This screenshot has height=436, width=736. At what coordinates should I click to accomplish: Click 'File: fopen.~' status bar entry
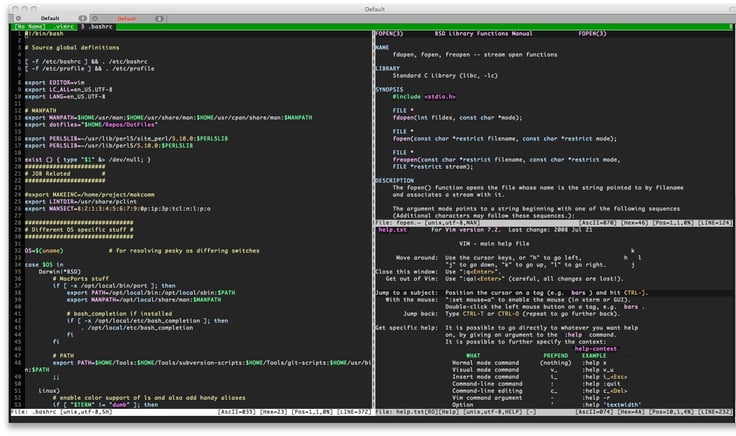[x=397, y=223]
